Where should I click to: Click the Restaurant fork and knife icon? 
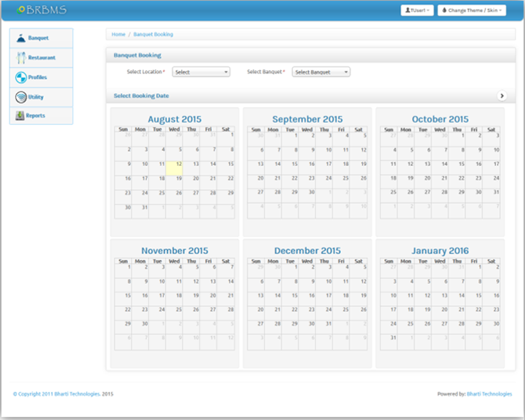(x=21, y=58)
